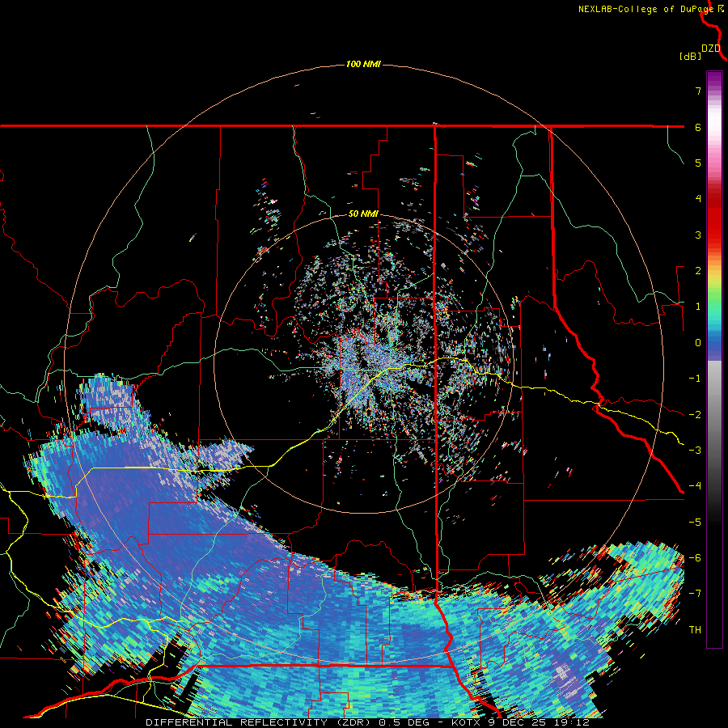
Task: Click the scale value 5
Action: pyautogui.click(x=698, y=163)
